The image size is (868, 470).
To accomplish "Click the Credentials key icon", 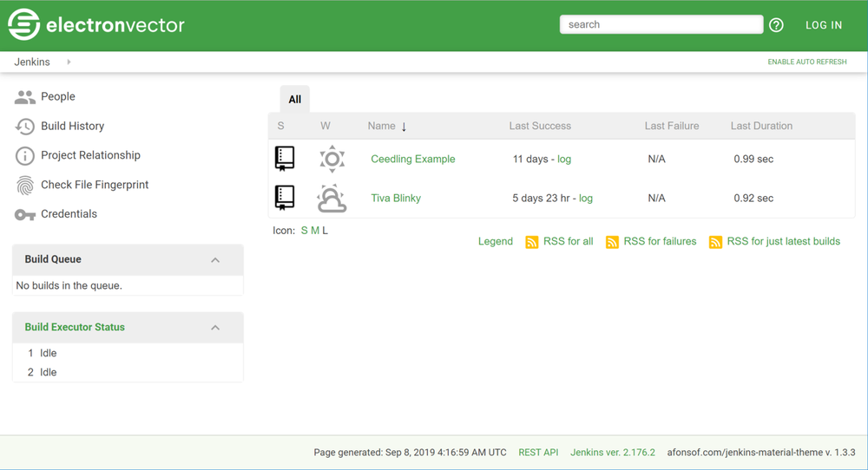I will tap(25, 214).
